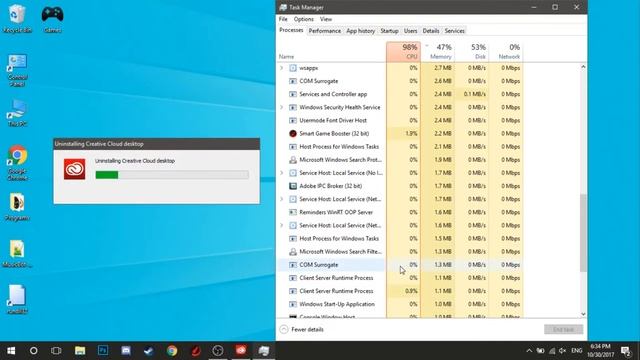Viewport: 640px width, 360px height.
Task: Select the Programs desktop folder icon
Action: click(17, 207)
